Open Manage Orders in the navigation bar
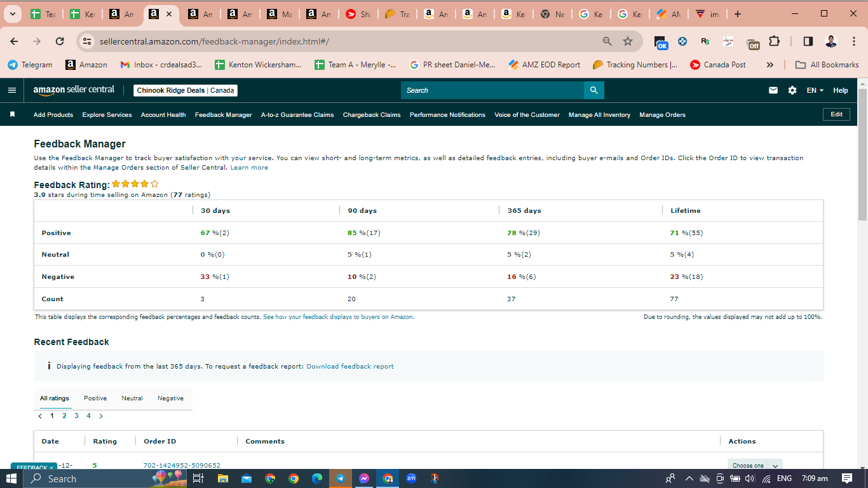The height and width of the screenshot is (488, 868). pyautogui.click(x=662, y=115)
